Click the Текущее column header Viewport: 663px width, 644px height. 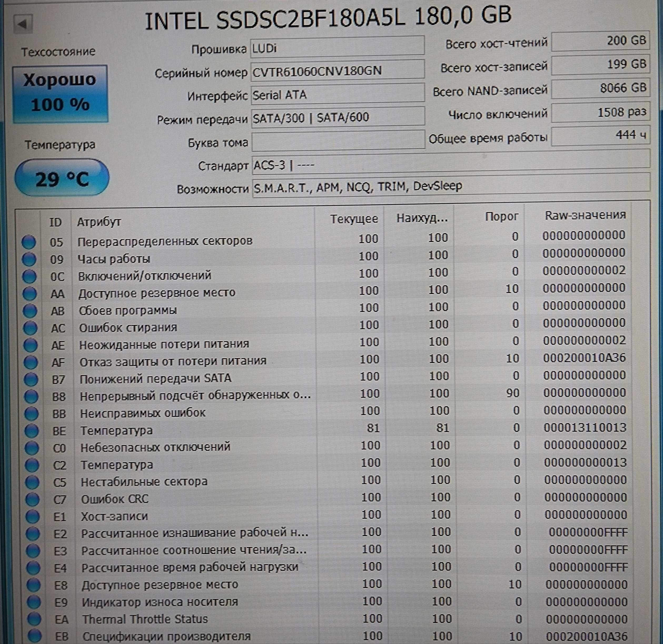354,219
